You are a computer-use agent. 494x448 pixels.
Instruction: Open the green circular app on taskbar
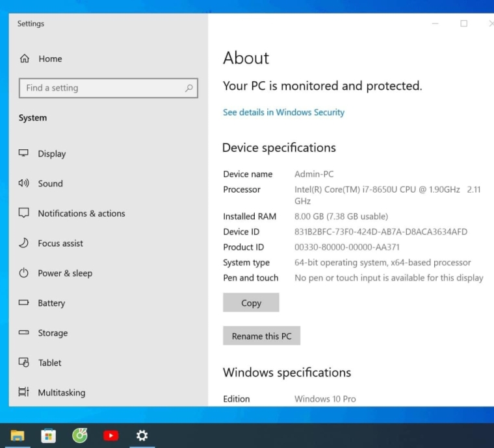pos(80,436)
